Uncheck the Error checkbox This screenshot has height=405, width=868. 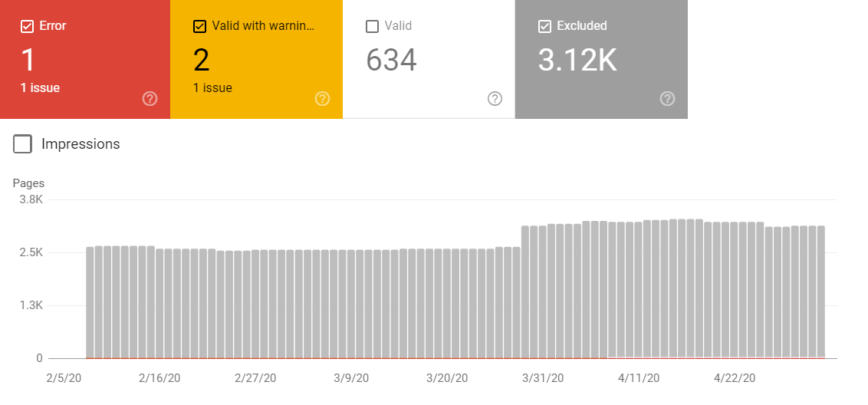point(27,26)
